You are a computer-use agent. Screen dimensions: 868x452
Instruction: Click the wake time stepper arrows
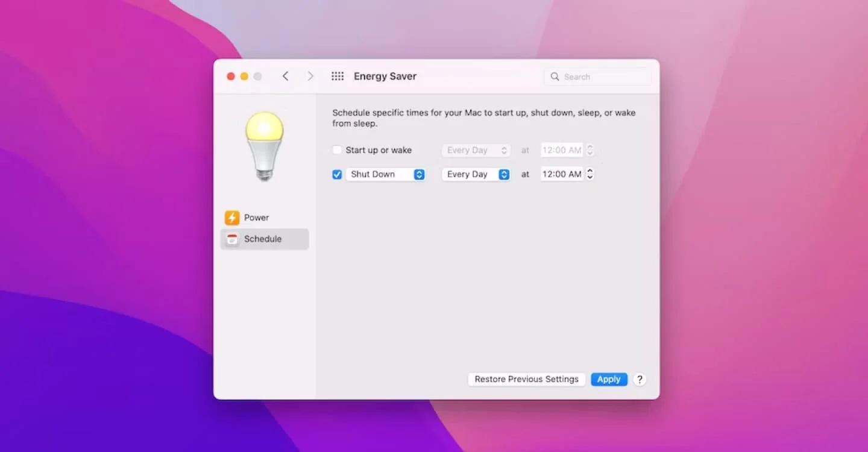coord(590,150)
